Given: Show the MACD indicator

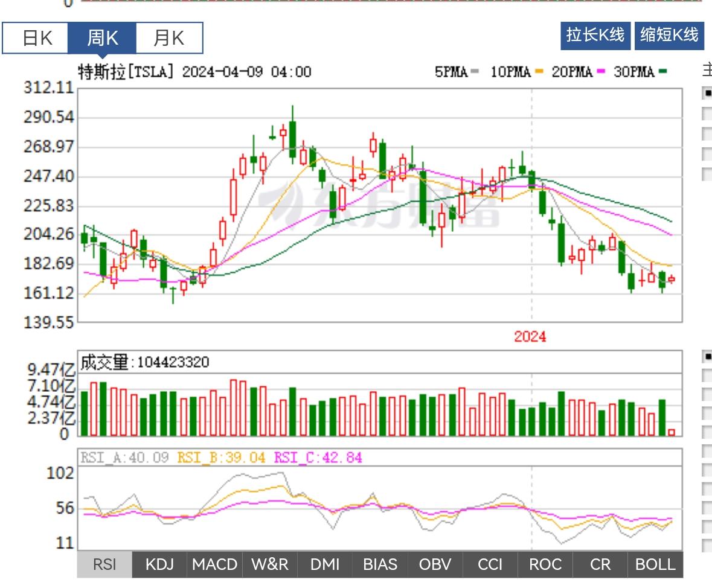Looking at the screenshot, I should tap(215, 564).
